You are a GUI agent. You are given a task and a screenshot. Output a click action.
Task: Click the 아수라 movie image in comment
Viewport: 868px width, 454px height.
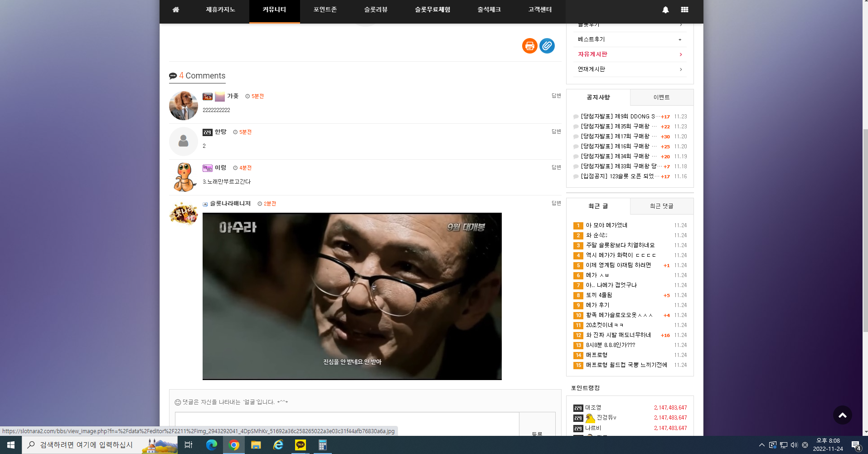(352, 296)
